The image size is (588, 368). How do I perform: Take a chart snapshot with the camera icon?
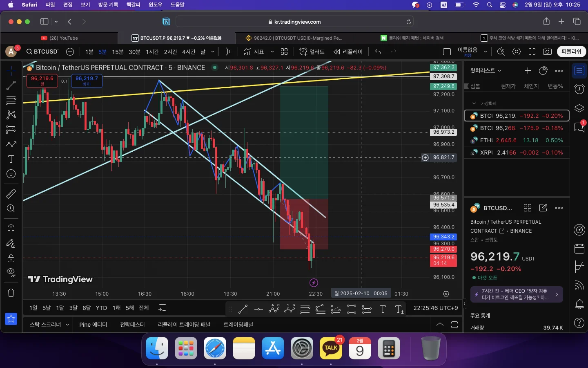click(x=547, y=52)
